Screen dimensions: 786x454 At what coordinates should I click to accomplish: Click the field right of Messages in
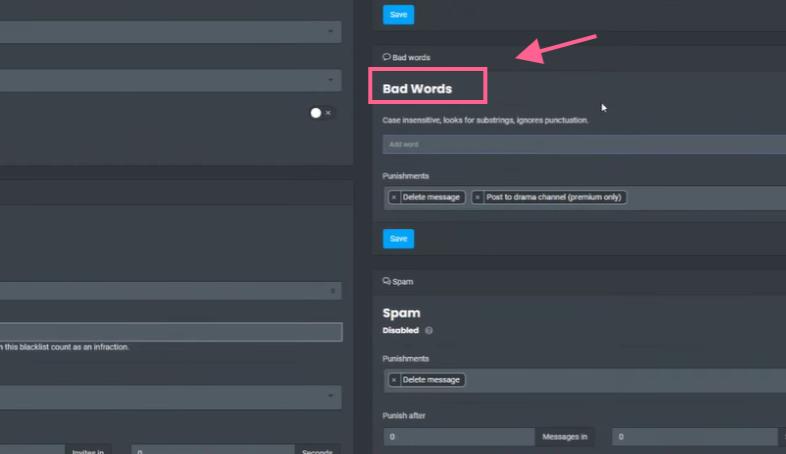pos(694,437)
